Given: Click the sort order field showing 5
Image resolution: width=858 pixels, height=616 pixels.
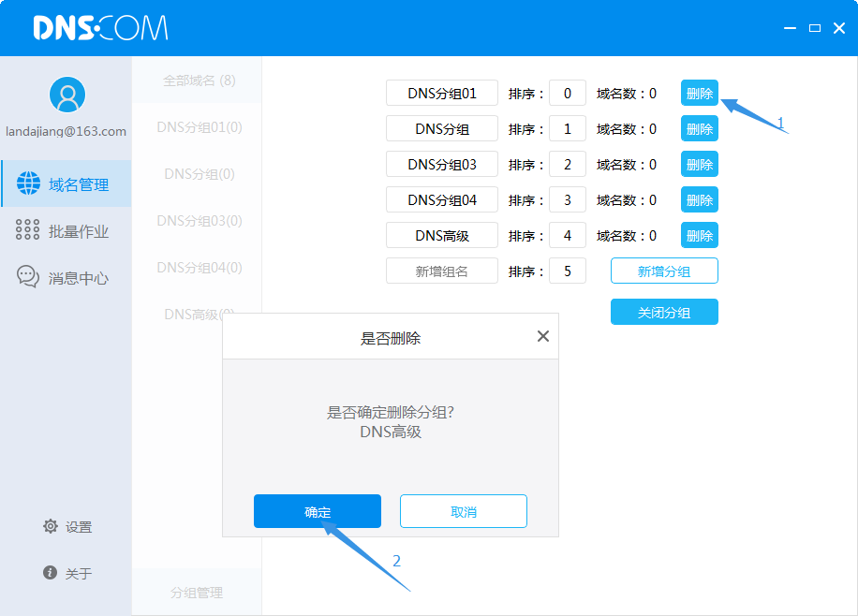Looking at the screenshot, I should pos(568,271).
